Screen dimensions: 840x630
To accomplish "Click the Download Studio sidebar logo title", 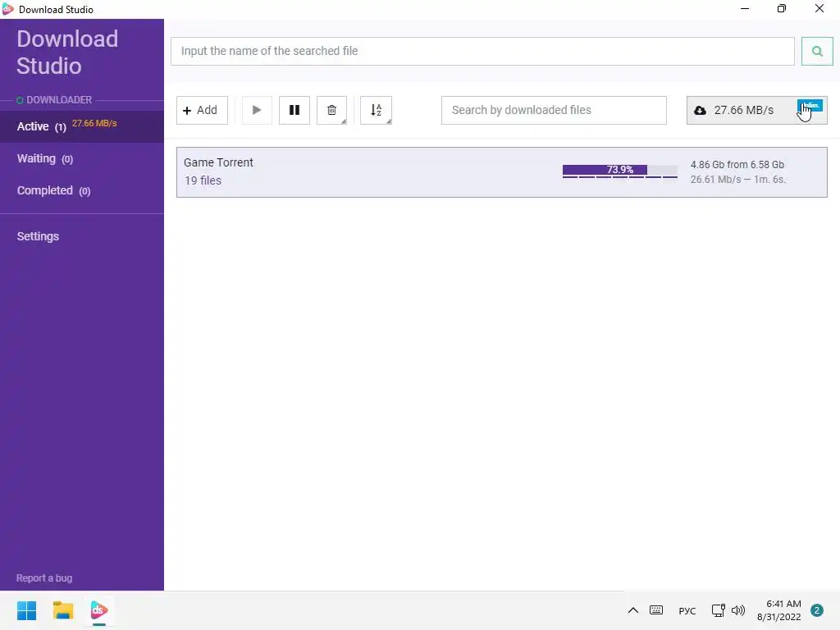I will pyautogui.click(x=67, y=52).
